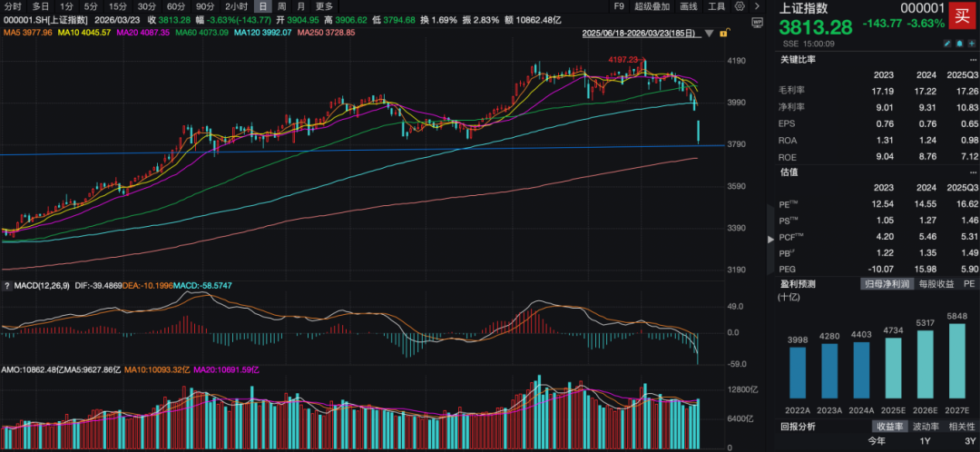The width and height of the screenshot is (980, 452).
Task: Click the pencil edit icon under the price
Action: point(946,44)
